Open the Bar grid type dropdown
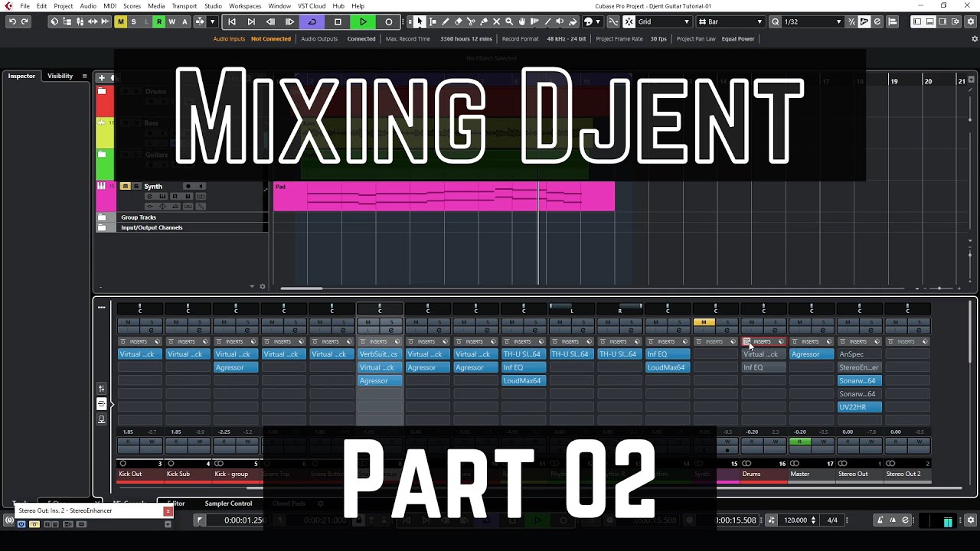The image size is (980, 551). click(730, 21)
